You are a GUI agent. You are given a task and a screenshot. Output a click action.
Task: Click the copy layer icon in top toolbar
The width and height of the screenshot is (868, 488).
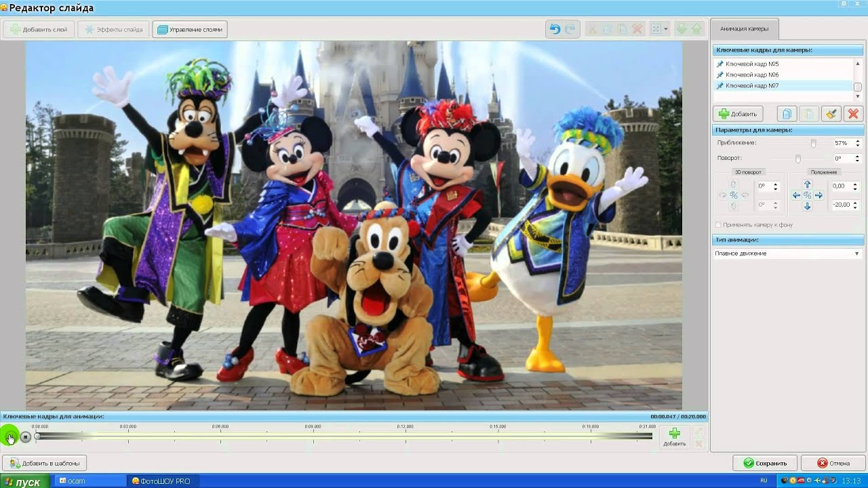[x=607, y=29]
